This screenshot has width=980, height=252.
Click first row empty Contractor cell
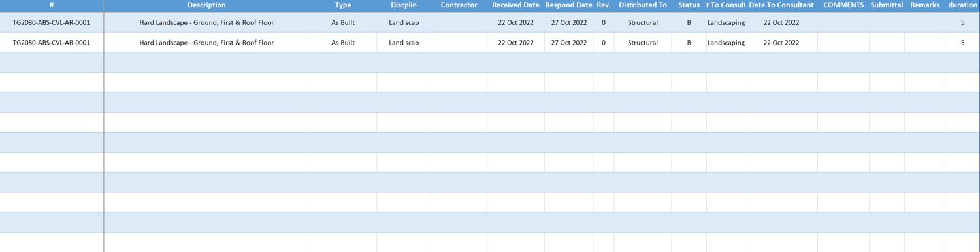click(459, 23)
